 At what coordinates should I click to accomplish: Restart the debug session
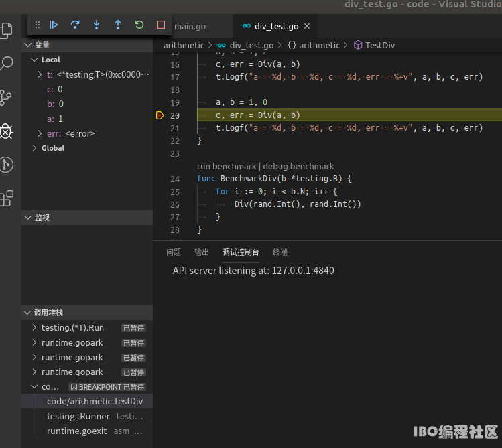pyautogui.click(x=139, y=25)
